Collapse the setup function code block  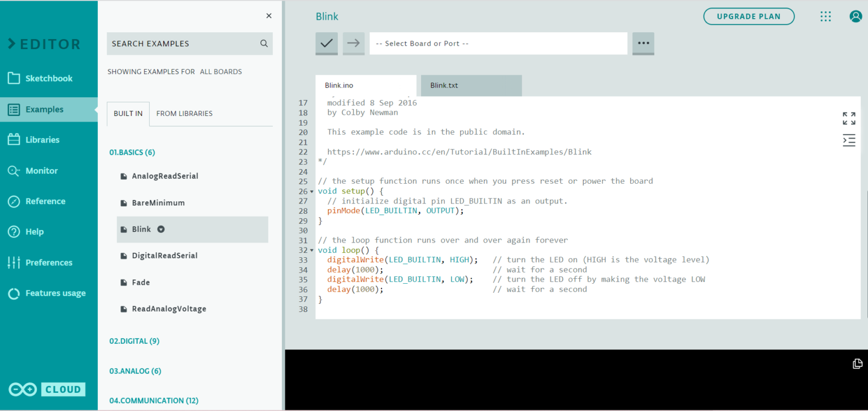[311, 191]
